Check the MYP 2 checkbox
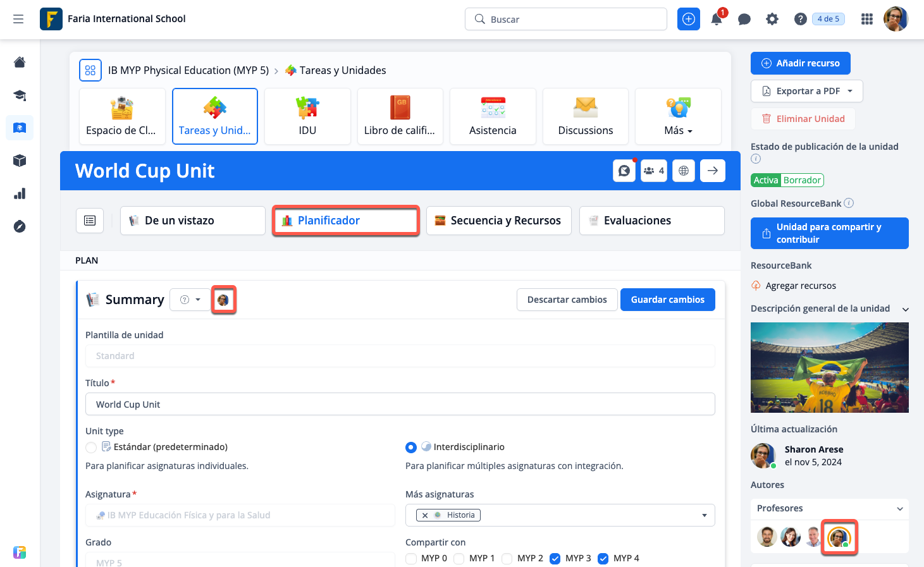Image resolution: width=924 pixels, height=567 pixels. click(507, 558)
